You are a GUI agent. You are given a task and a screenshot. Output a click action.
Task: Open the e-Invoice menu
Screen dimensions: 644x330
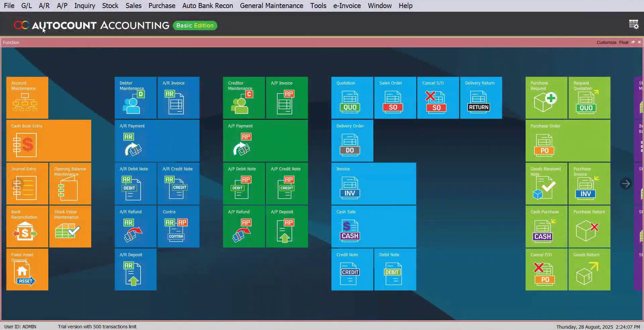(347, 6)
